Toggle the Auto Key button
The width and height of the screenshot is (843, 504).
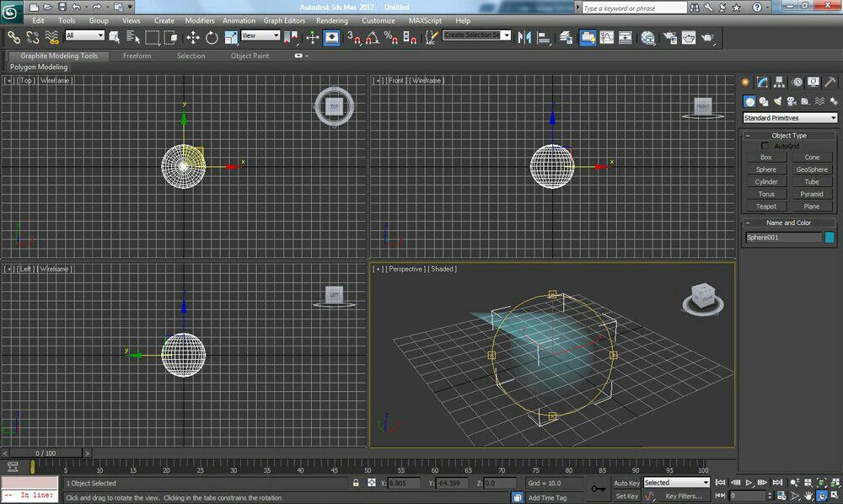[626, 483]
